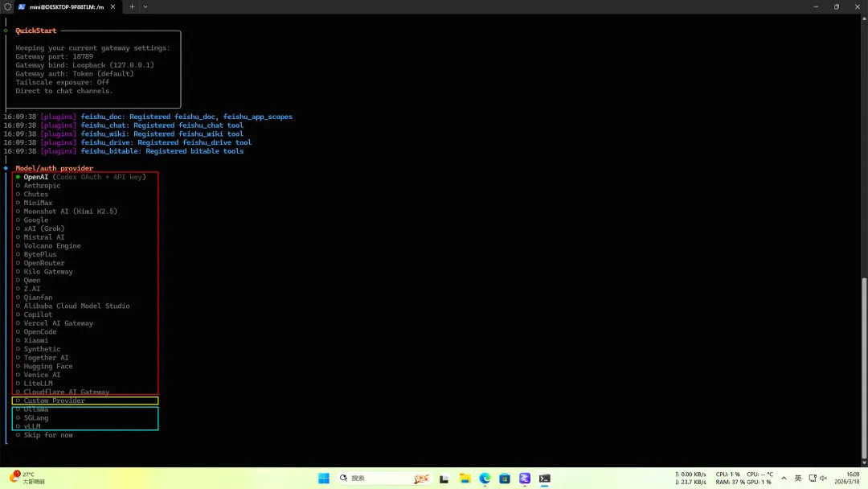The width and height of the screenshot is (868, 489).
Task: Select Synthetic provider entry
Action: coord(39,349)
